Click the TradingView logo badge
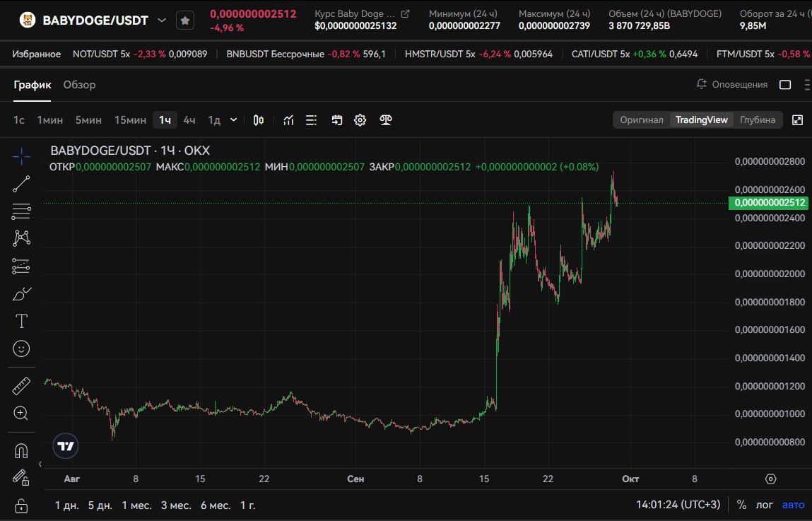Screen dimensions: 812x521 [66, 446]
